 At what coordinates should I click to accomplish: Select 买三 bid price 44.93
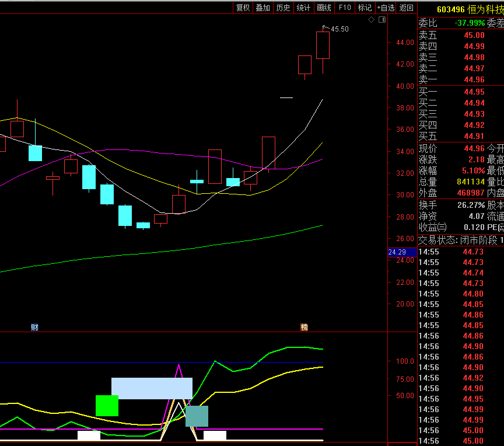tap(474, 114)
